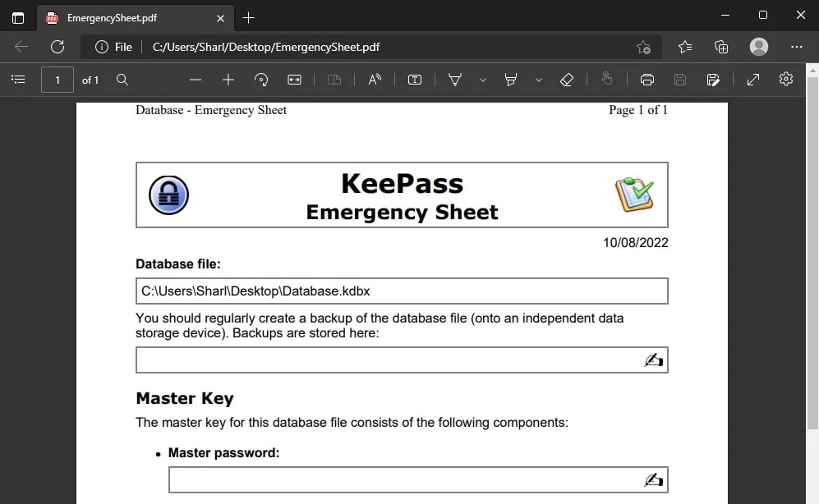Image resolution: width=819 pixels, height=504 pixels.
Task: Rotate the PDF page
Action: (x=261, y=80)
